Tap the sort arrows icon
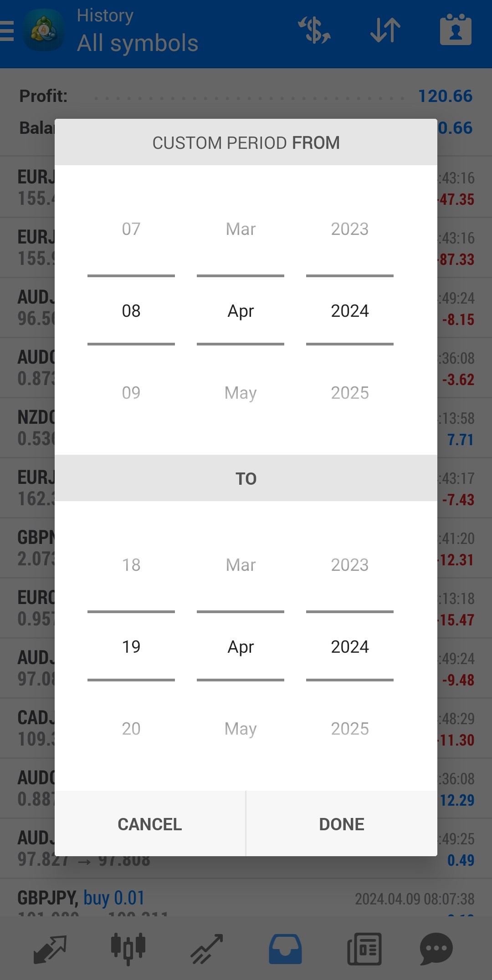Viewport: 492px width, 980px height. (x=385, y=30)
